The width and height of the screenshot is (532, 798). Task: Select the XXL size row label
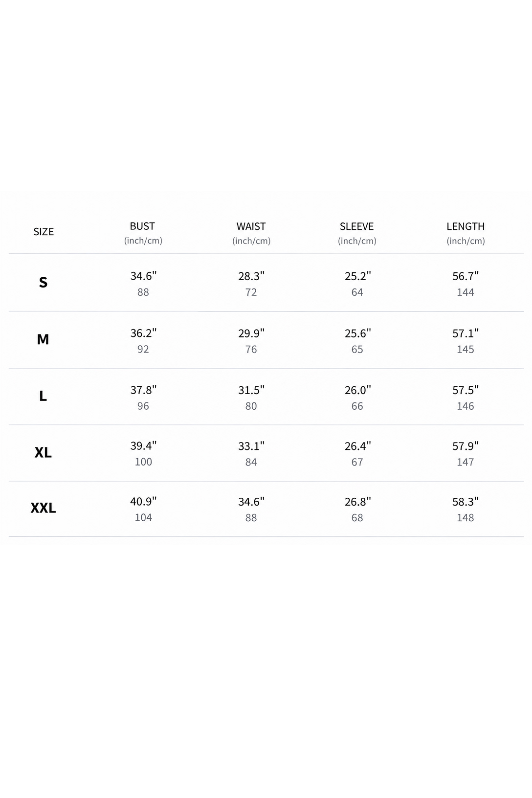point(43,508)
